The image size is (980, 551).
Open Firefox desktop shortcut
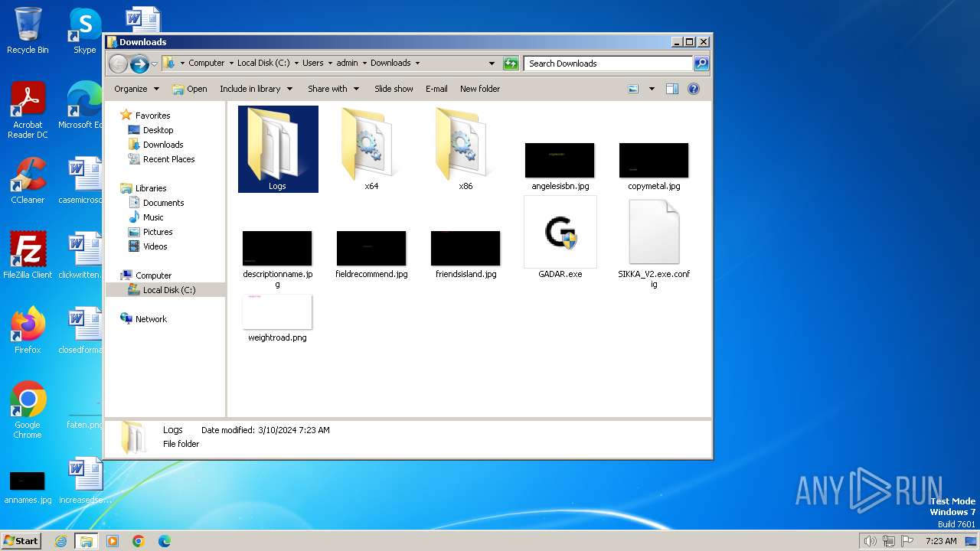(28, 330)
